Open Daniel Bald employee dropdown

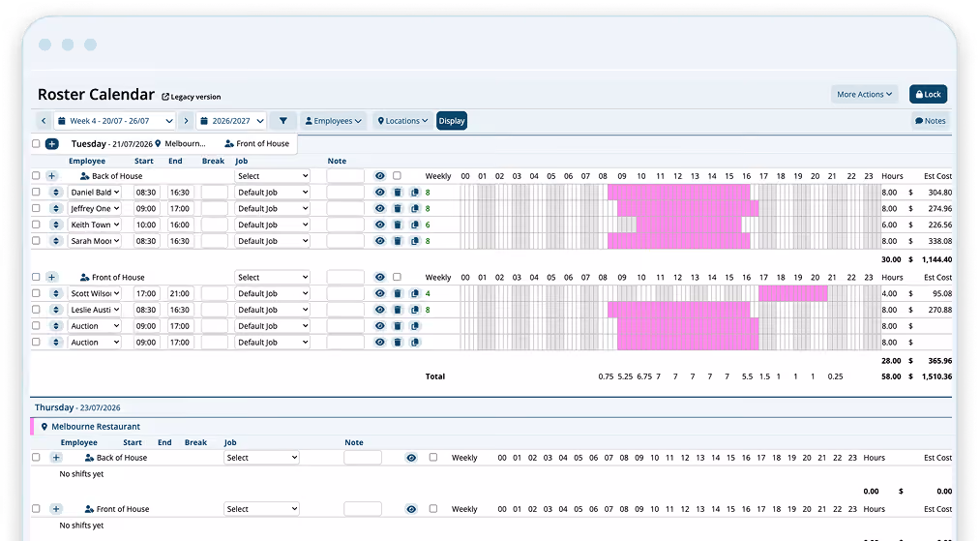[x=95, y=192]
